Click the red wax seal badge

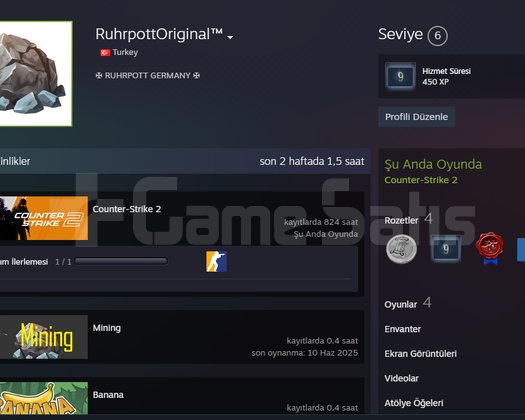[490, 248]
